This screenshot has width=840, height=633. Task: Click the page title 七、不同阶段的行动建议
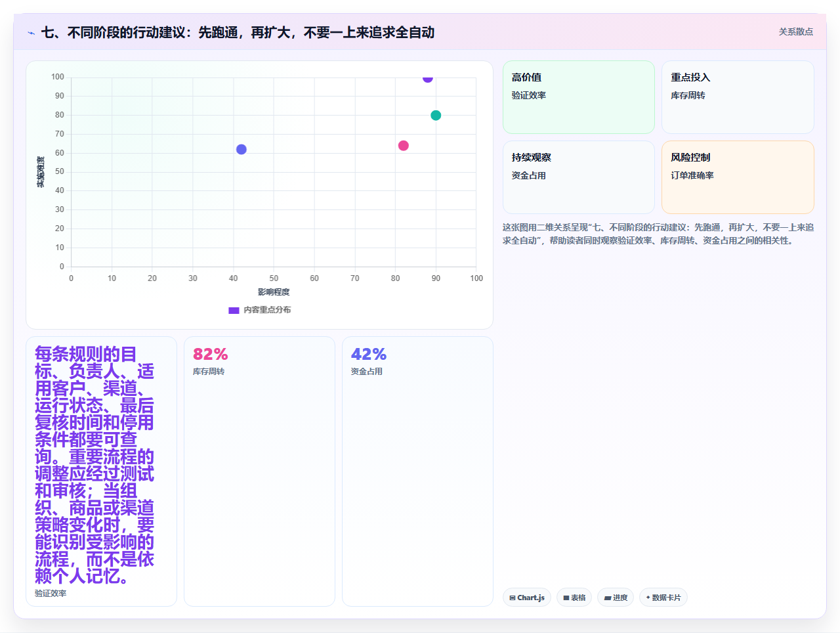click(238, 32)
